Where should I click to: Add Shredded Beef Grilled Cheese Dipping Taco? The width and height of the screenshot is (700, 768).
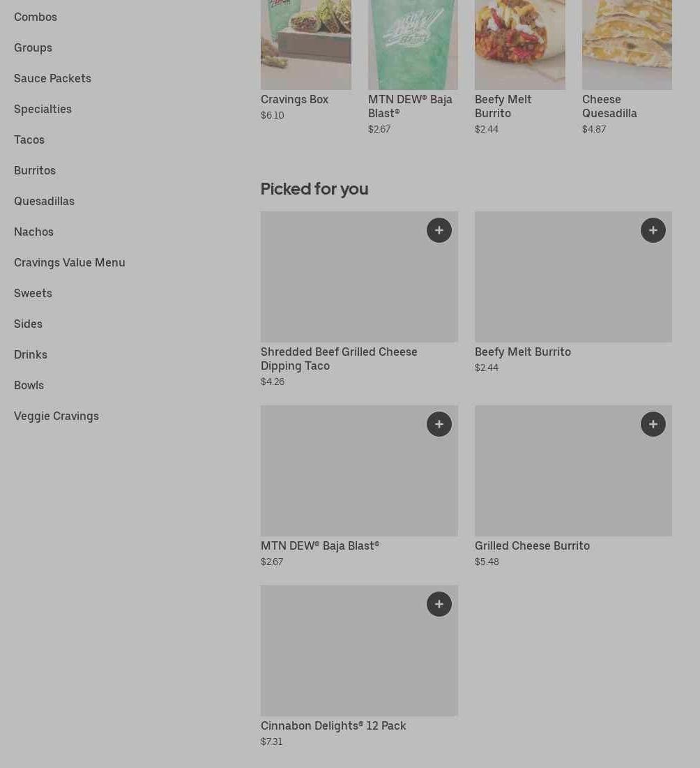point(439,230)
